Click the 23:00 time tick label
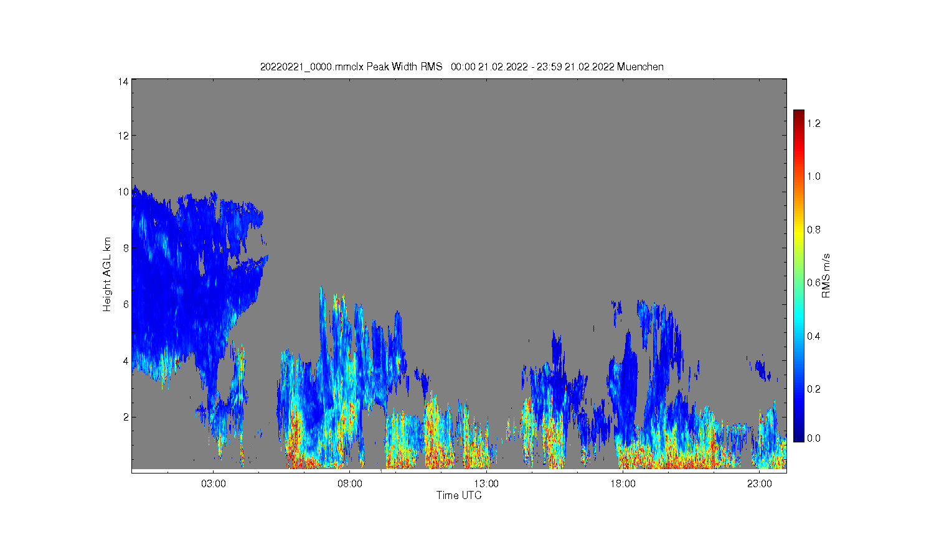Screen dimensions: 934x560 (760, 483)
